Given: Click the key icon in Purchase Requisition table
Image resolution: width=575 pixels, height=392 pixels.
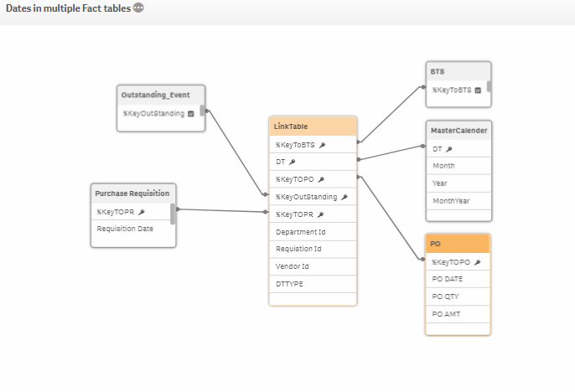Looking at the screenshot, I should 141,212.
